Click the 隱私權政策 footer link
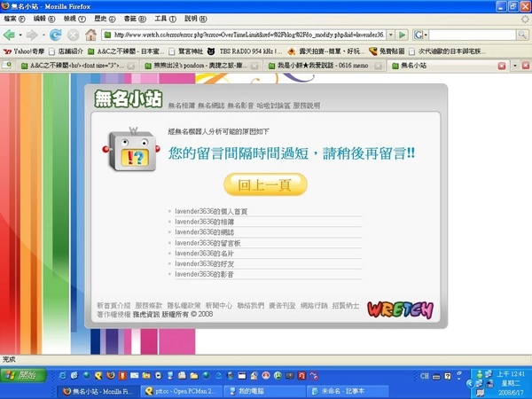The image size is (532, 399). (184, 305)
